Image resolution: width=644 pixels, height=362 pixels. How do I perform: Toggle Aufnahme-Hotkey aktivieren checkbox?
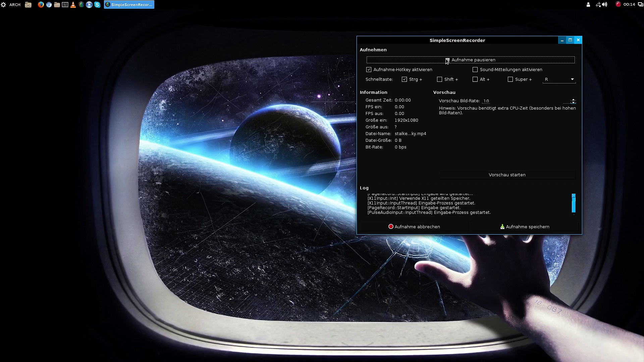[369, 70]
